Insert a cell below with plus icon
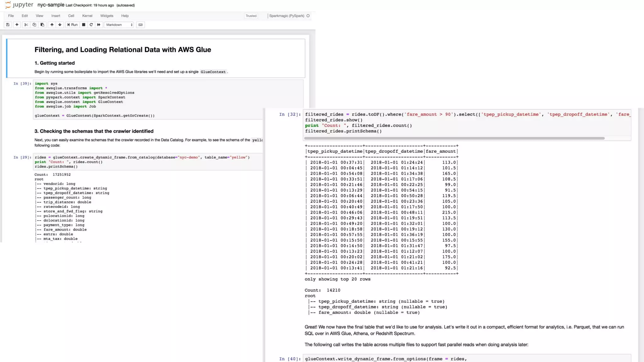The height and width of the screenshot is (362, 644). tap(17, 25)
